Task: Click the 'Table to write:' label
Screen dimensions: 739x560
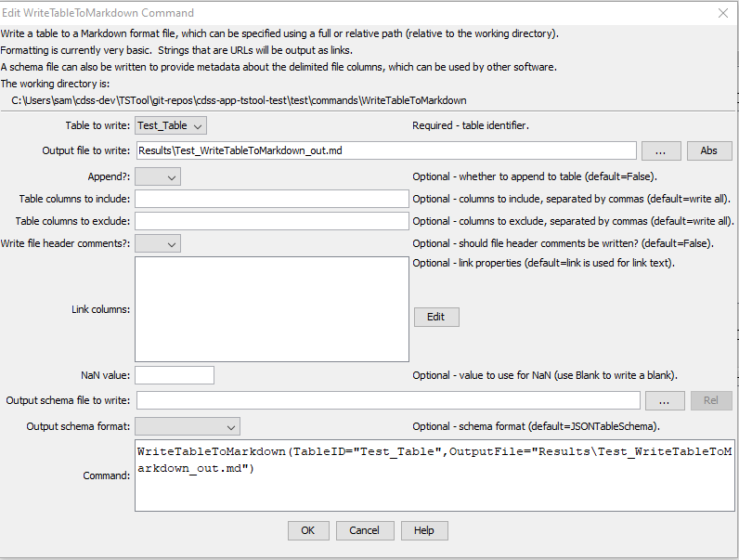Action: (97, 126)
